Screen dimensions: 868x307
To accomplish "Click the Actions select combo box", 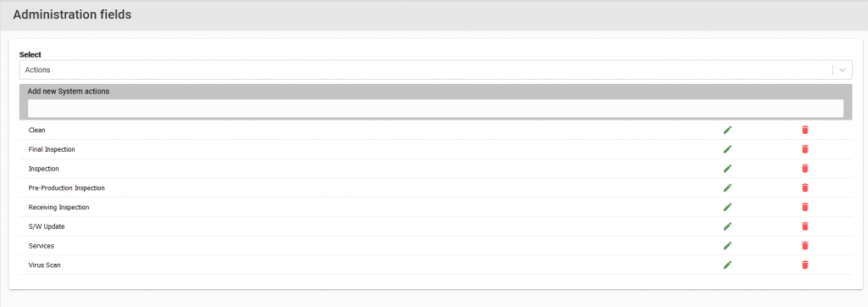I will point(436,70).
